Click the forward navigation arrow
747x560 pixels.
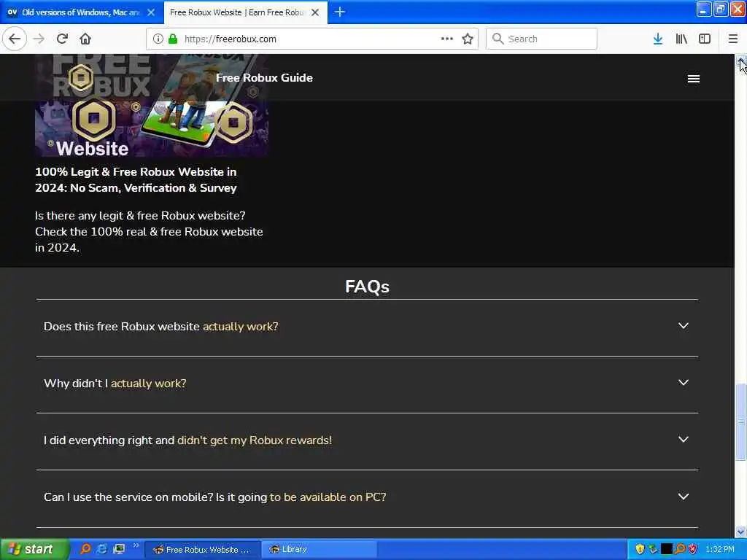[39, 39]
